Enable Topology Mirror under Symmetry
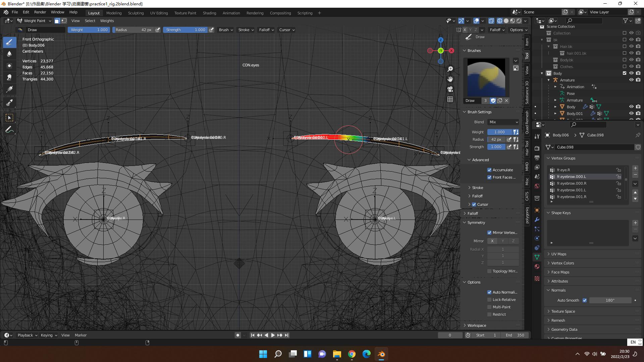 (x=489, y=271)
